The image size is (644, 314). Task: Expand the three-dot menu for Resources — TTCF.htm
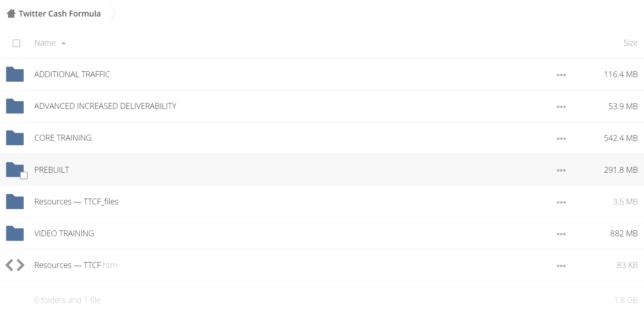561,266
